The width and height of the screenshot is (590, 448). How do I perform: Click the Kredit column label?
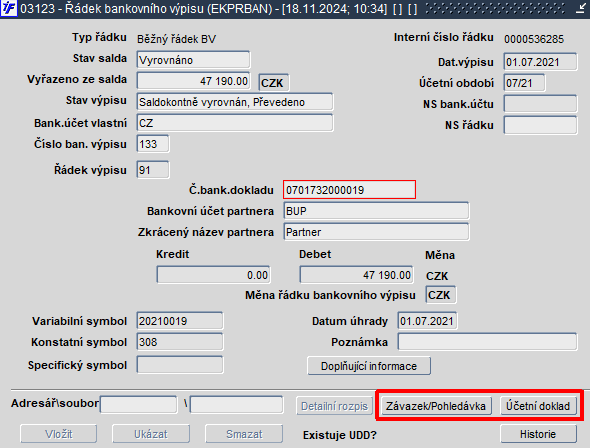tap(172, 254)
